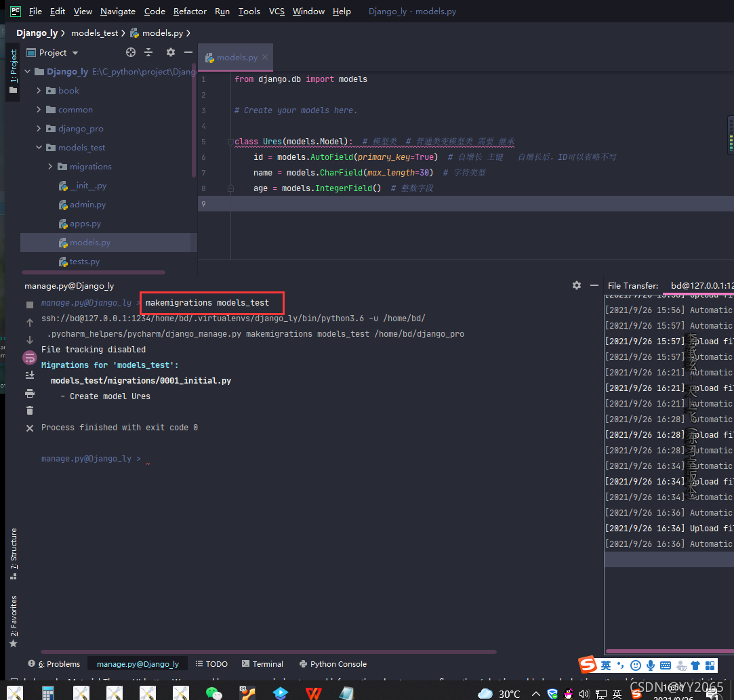This screenshot has width=734, height=700.
Task: Collapse all with Project panel icon
Action: (148, 52)
